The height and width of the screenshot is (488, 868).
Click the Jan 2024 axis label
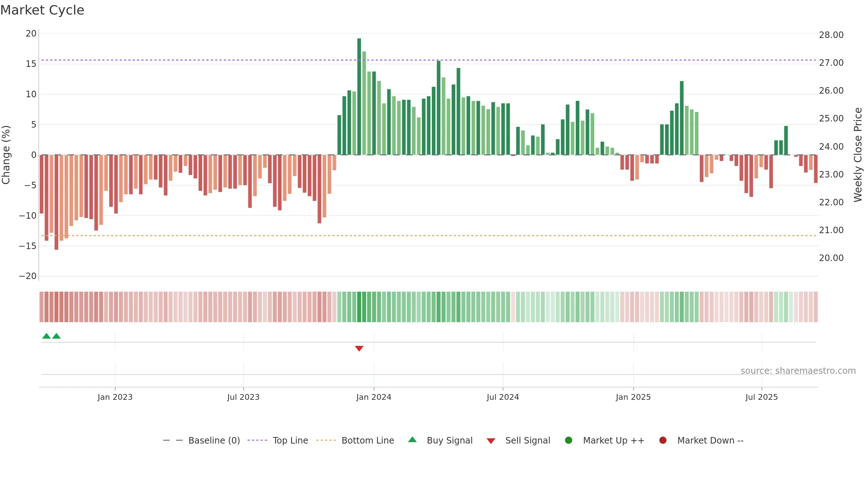point(374,397)
